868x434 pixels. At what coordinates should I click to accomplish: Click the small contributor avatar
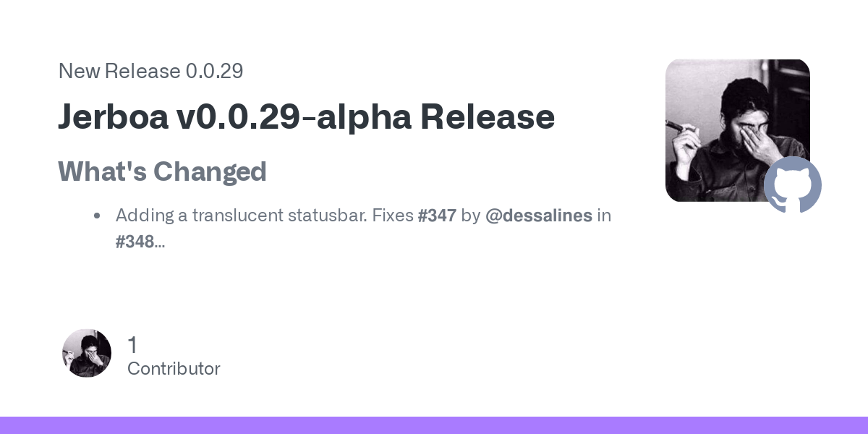tap(87, 353)
